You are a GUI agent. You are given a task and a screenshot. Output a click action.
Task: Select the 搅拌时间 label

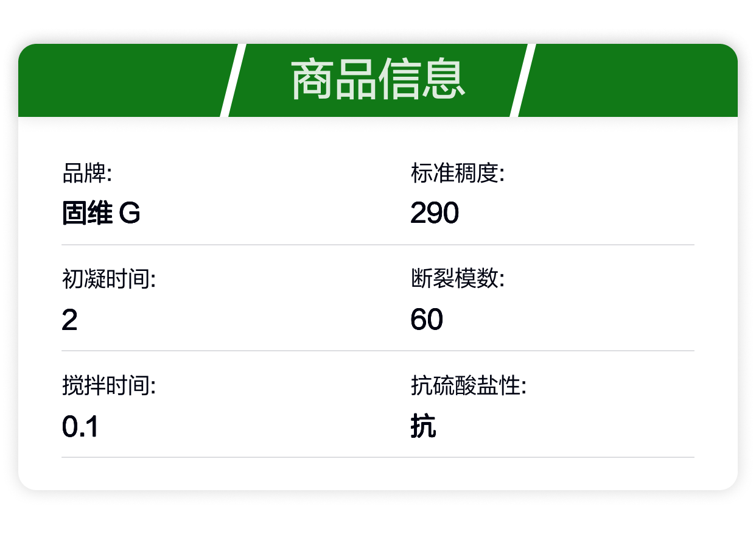pyautogui.click(x=110, y=386)
